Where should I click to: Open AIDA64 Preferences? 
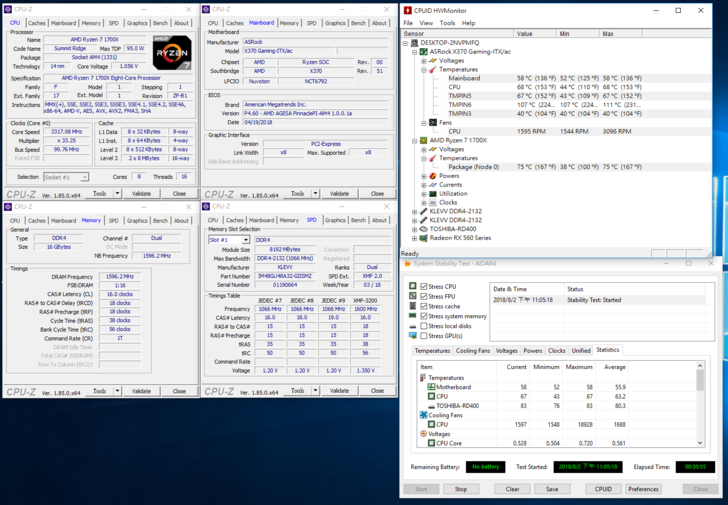pyautogui.click(x=643, y=489)
